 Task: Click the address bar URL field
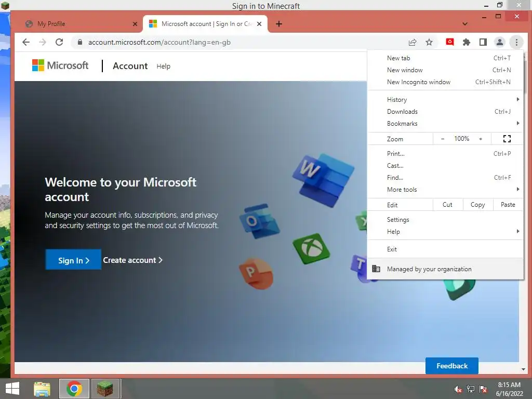pos(237,42)
